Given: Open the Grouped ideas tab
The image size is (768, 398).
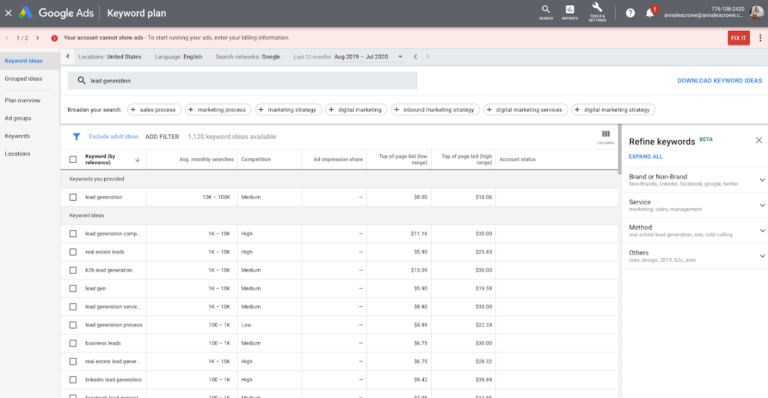Looking at the screenshot, I should point(24,79).
